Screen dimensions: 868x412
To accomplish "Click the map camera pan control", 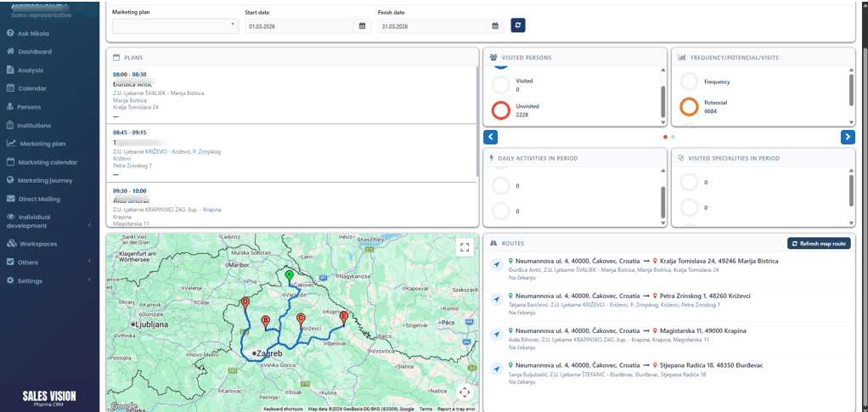I will [x=465, y=392].
